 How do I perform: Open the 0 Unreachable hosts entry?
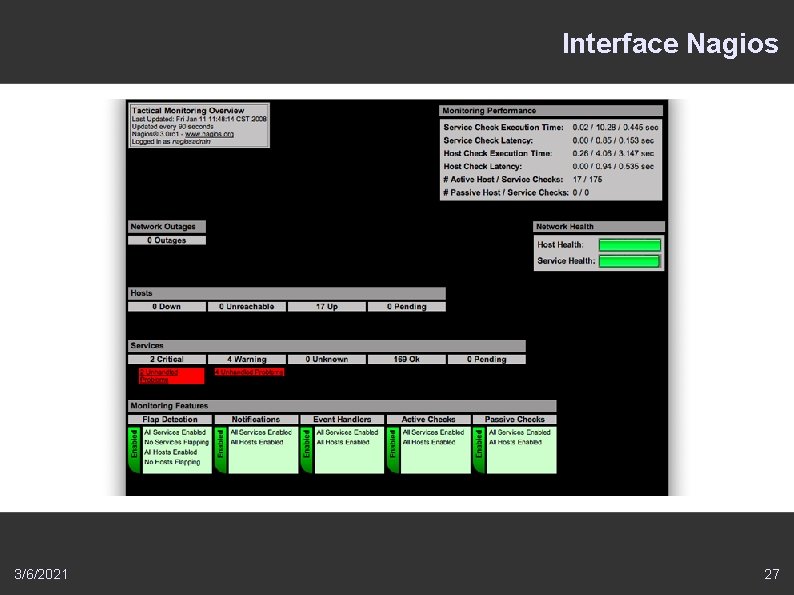tap(247, 306)
